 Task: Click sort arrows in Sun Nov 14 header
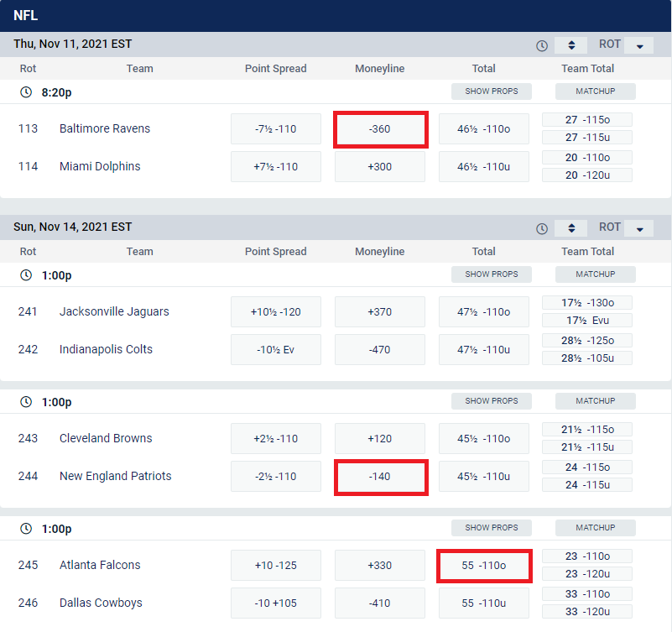click(x=570, y=228)
